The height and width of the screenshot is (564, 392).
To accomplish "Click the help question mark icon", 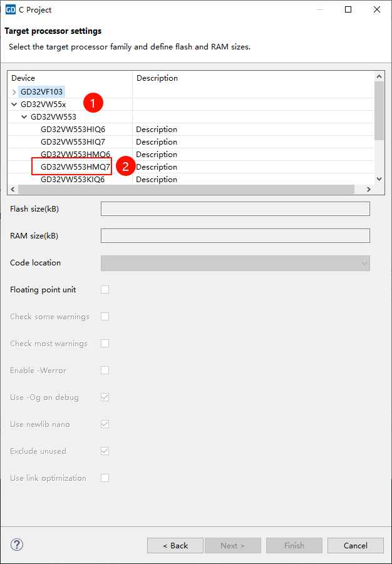I will [17, 545].
